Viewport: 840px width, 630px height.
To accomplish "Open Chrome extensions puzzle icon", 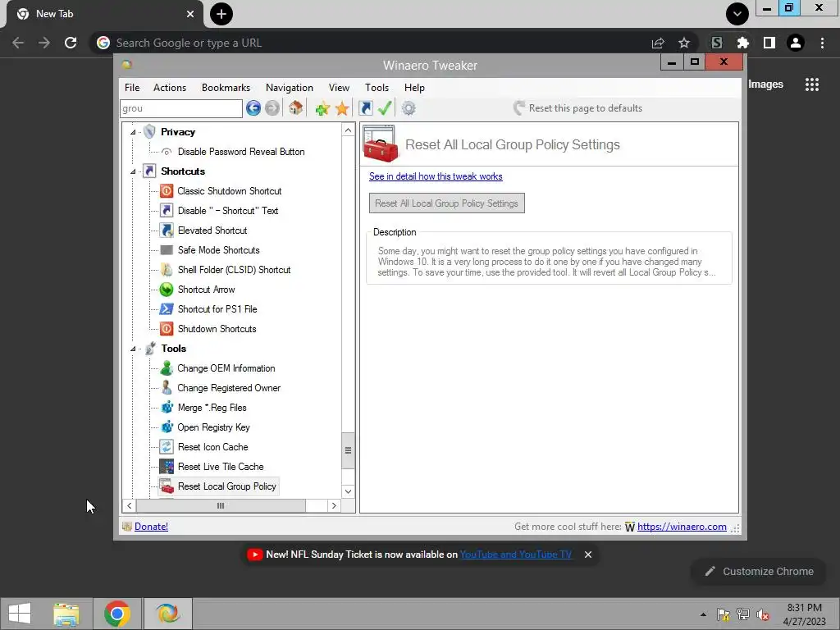I will [x=742, y=43].
